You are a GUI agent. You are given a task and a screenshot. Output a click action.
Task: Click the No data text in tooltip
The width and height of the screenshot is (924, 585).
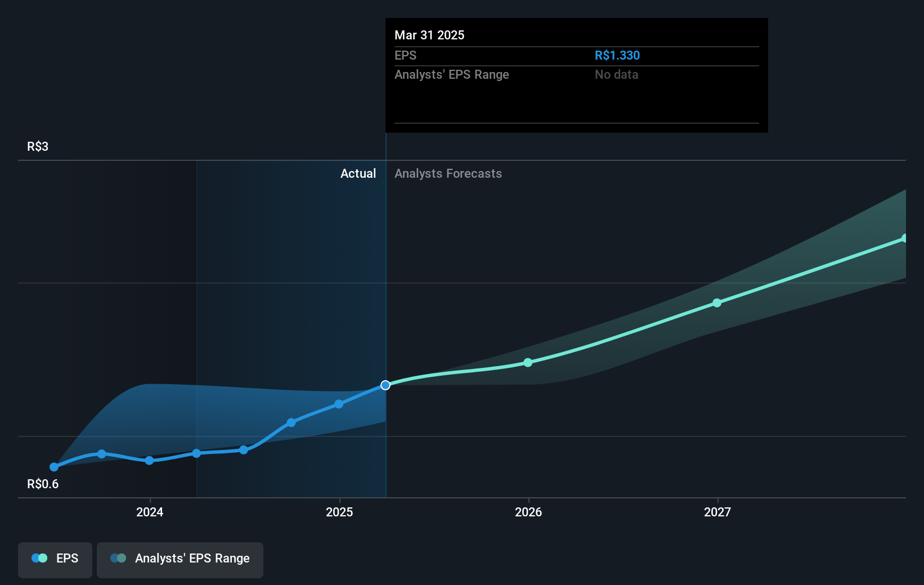[x=616, y=74]
